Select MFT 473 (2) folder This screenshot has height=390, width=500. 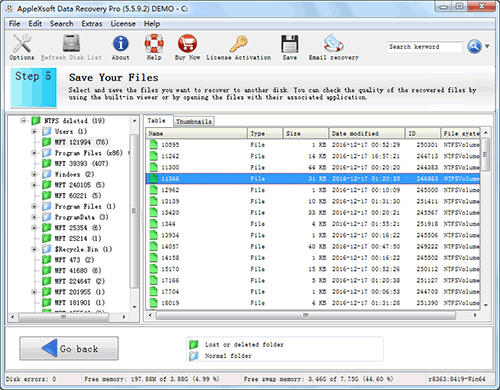74,260
